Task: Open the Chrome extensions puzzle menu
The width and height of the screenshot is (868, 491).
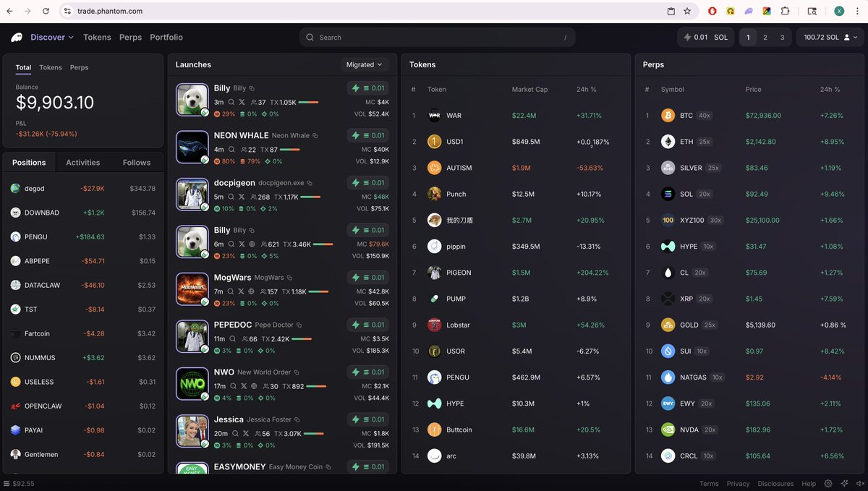Action: (x=785, y=12)
